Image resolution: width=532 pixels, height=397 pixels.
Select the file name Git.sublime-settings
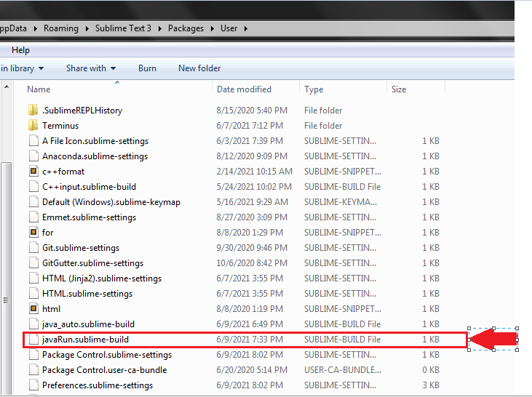81,248
